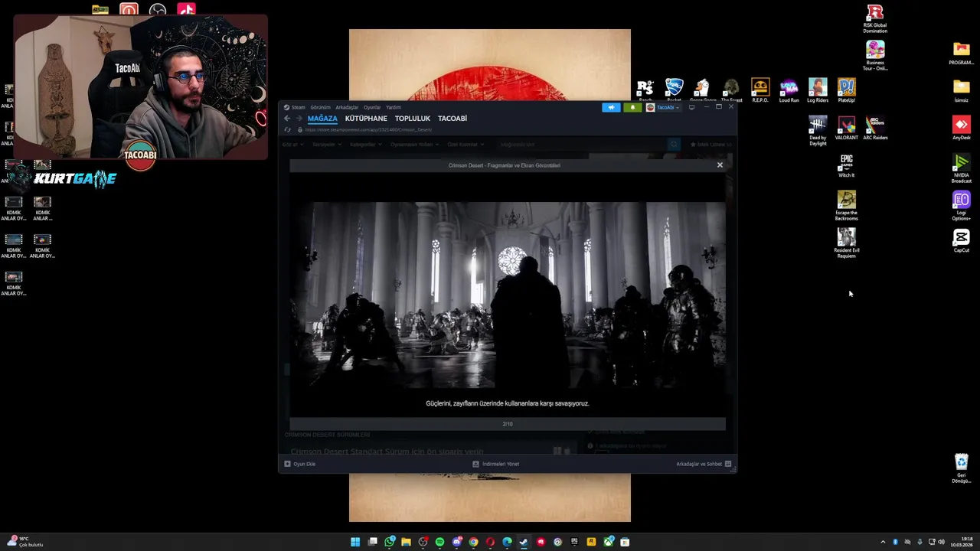Launch the R.E.P.O. desktop shortcut
This screenshot has height=551, width=980.
tap(760, 90)
